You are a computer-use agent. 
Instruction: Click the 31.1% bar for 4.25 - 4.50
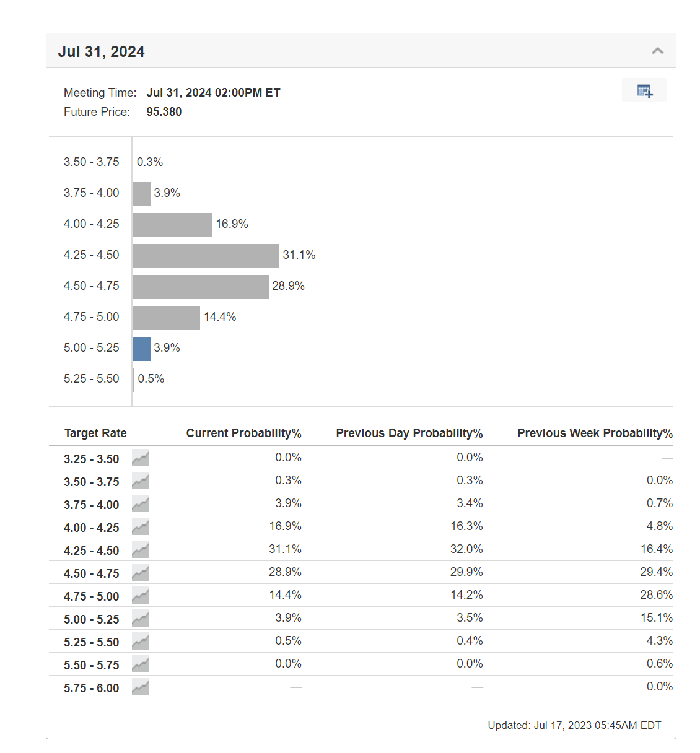[x=206, y=256]
